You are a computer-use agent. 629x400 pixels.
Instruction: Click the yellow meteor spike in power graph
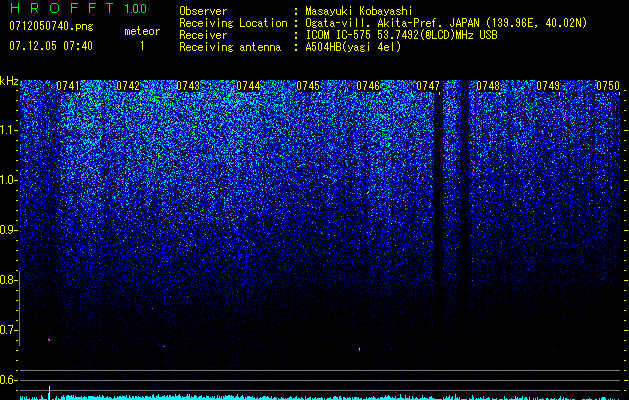(x=49, y=392)
